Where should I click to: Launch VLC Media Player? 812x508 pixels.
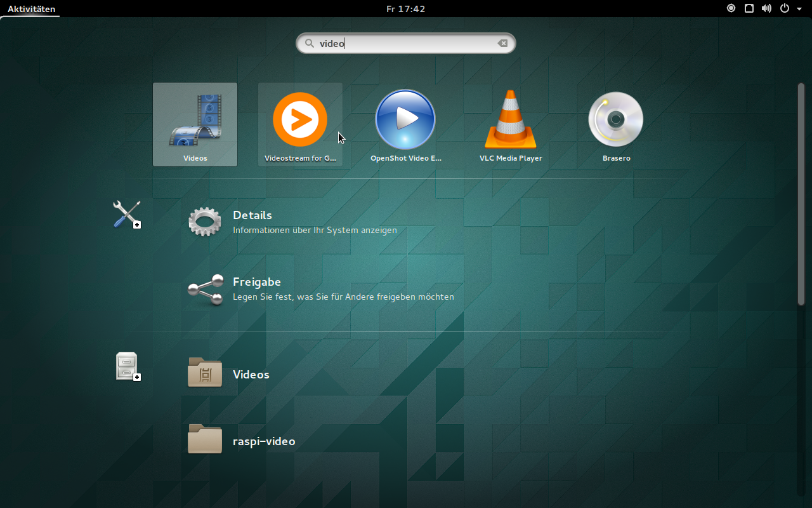(x=511, y=124)
